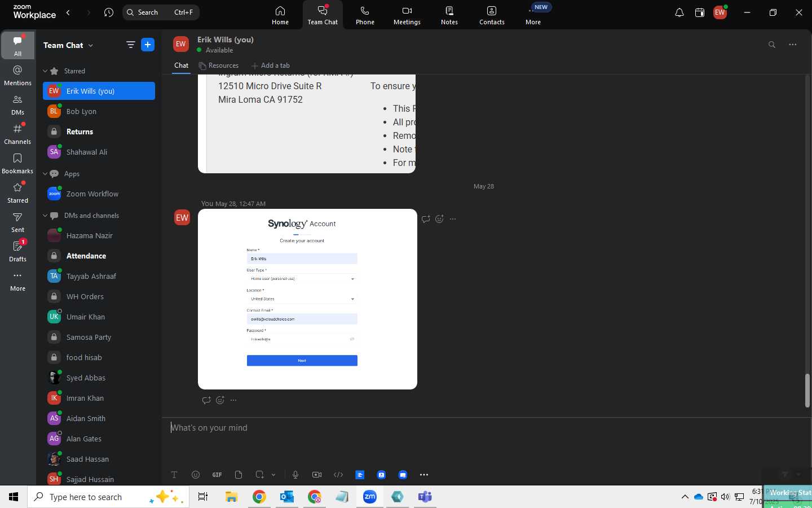Open Mentions in the sidebar

[18, 75]
